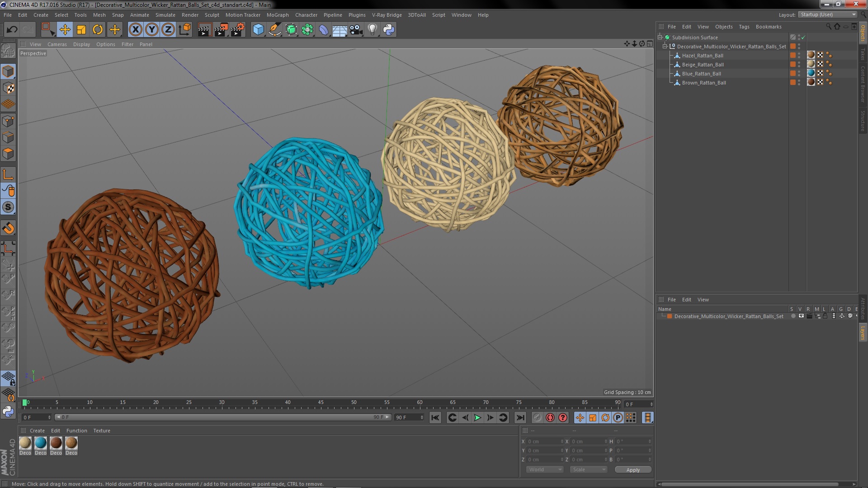
Task: Toggle Subdivision Surface enable checkmark
Action: tap(803, 38)
